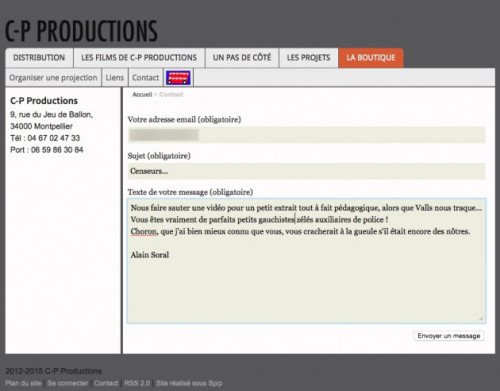500x391 pixels.
Task: Go to La Boutique tab
Action: 371,58
